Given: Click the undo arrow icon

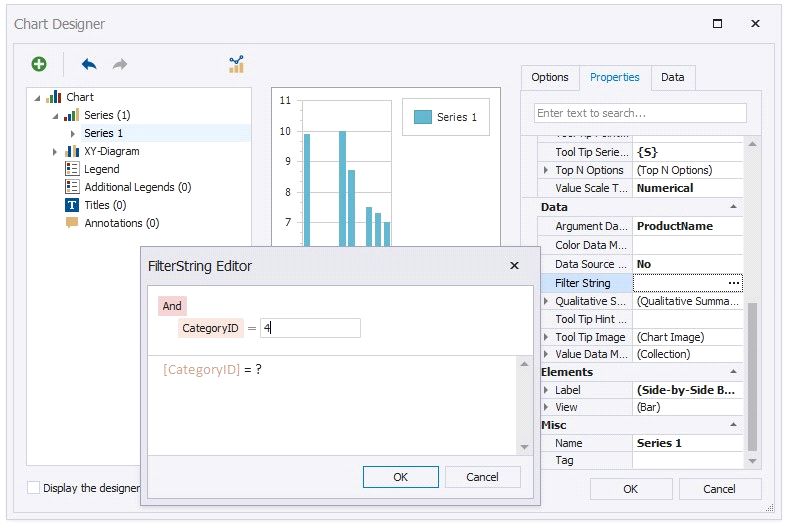Looking at the screenshot, I should click(x=89, y=64).
